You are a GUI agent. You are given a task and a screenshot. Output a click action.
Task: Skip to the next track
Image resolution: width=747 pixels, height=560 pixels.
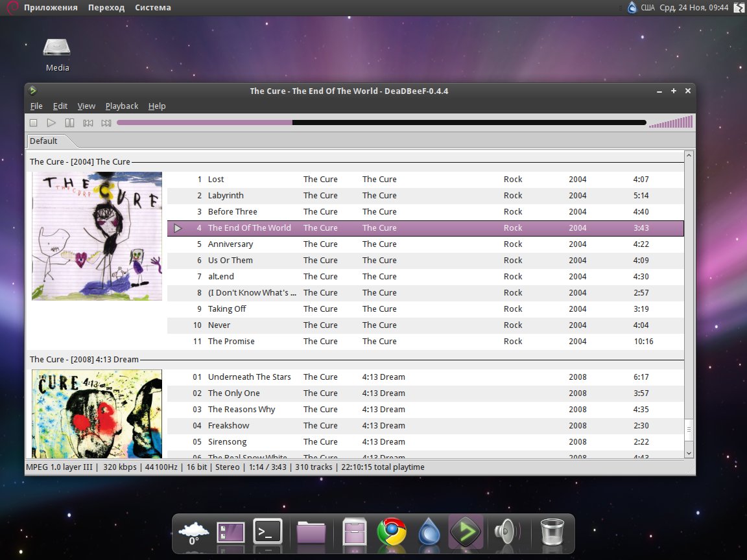coord(106,123)
